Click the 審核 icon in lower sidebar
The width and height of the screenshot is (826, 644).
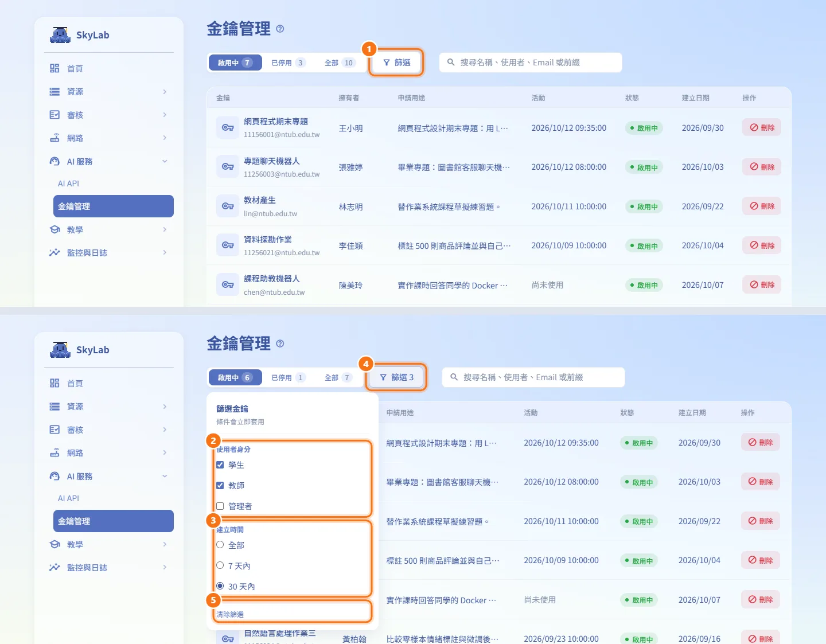click(54, 430)
